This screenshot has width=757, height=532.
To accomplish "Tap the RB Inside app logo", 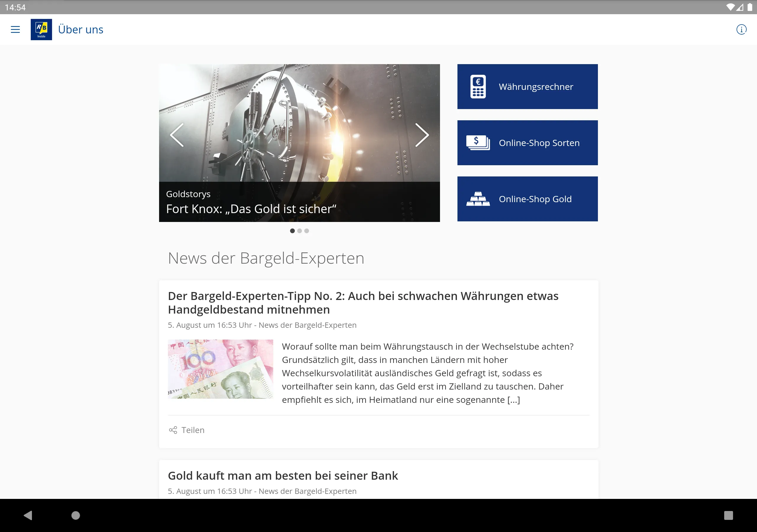I will point(41,30).
